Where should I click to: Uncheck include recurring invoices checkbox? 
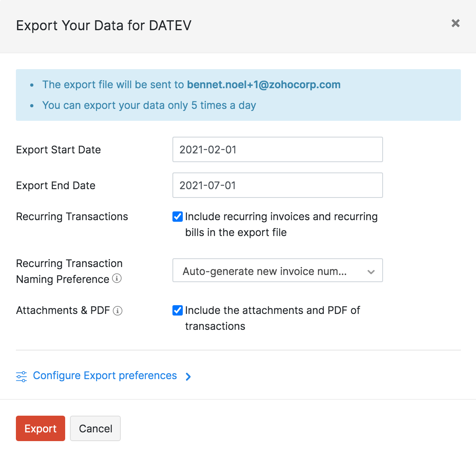[x=178, y=217]
